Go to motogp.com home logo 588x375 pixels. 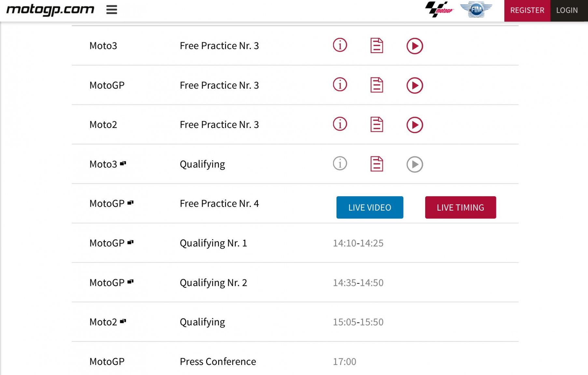50,10
